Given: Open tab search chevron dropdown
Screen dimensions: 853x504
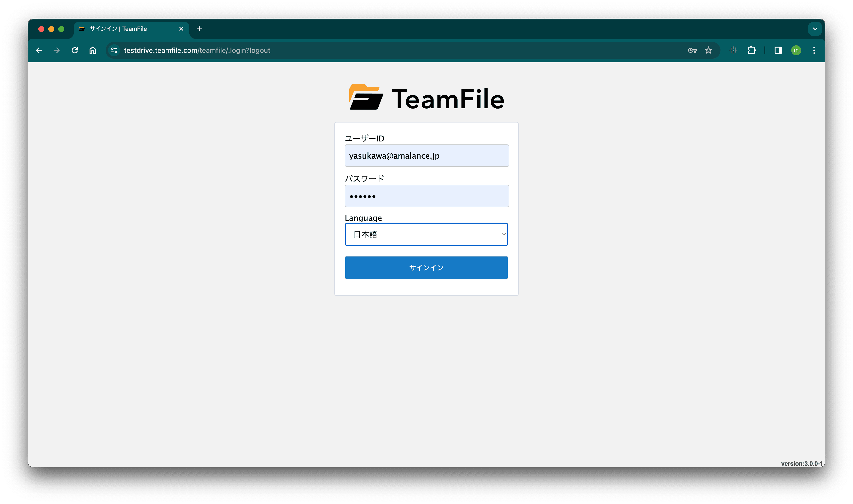Looking at the screenshot, I should pyautogui.click(x=815, y=29).
